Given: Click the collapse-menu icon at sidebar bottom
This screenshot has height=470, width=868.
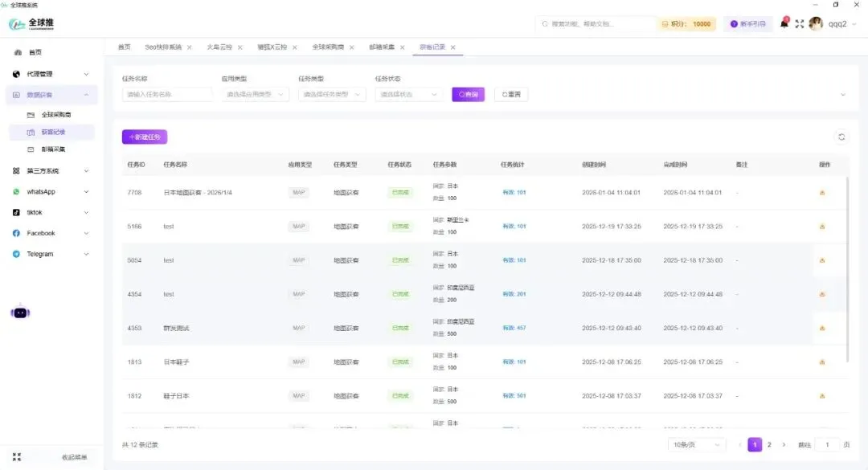Looking at the screenshot, I should tap(17, 456).
